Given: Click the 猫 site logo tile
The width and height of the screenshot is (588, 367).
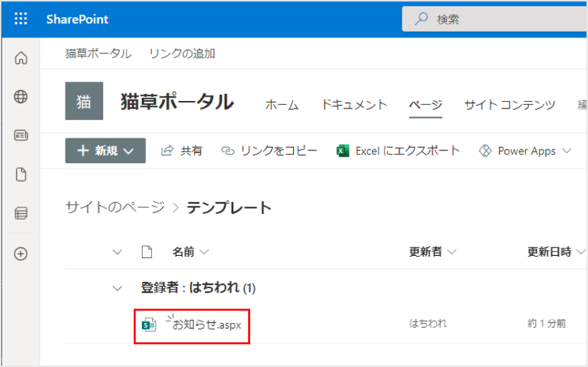Looking at the screenshot, I should coord(84,101).
